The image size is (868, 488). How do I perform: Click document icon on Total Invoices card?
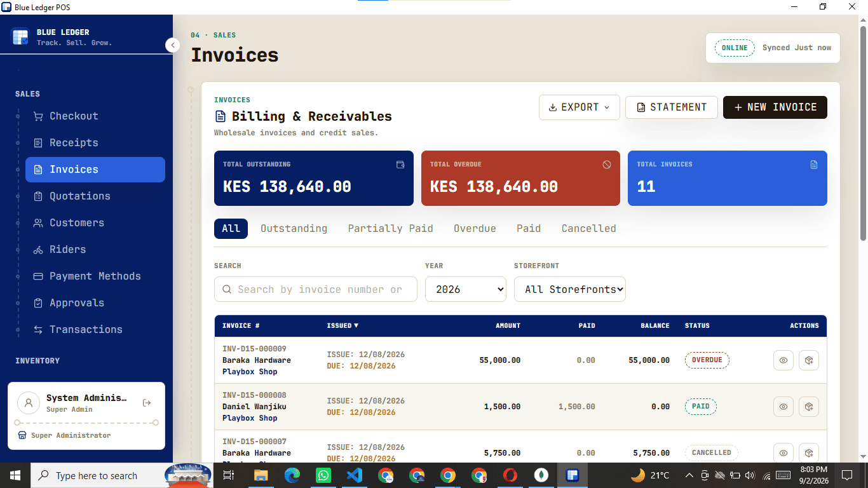tap(814, 165)
